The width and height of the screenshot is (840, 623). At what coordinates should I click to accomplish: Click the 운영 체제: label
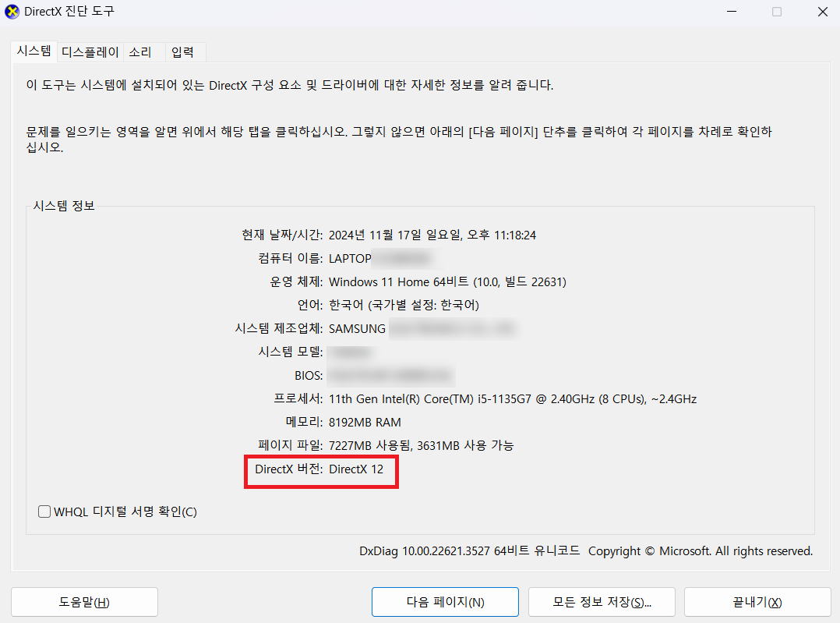pos(296,282)
